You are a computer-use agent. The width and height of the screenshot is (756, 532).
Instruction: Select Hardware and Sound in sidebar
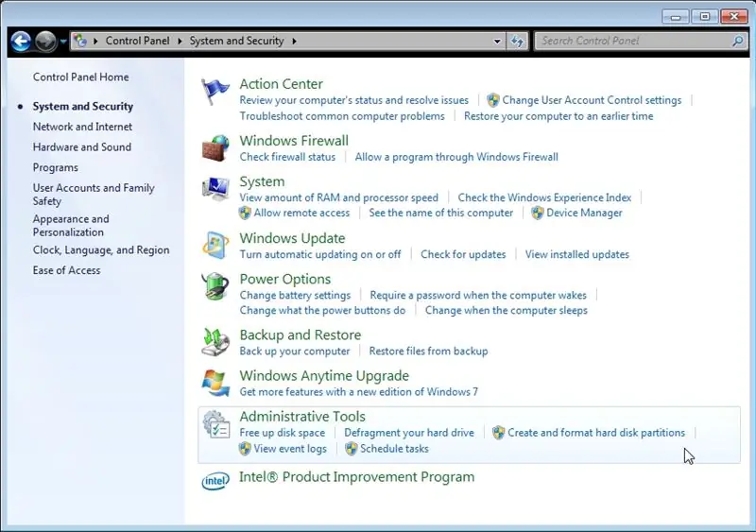coord(82,147)
